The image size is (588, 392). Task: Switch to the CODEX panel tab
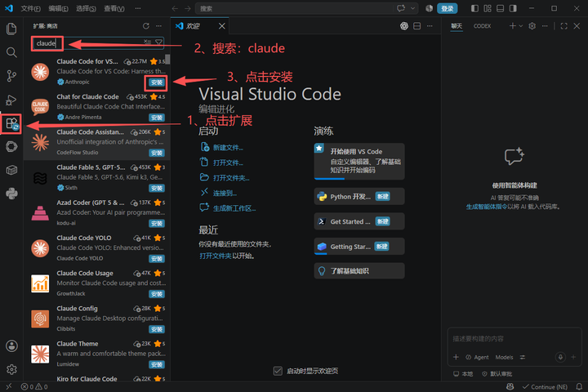483,26
